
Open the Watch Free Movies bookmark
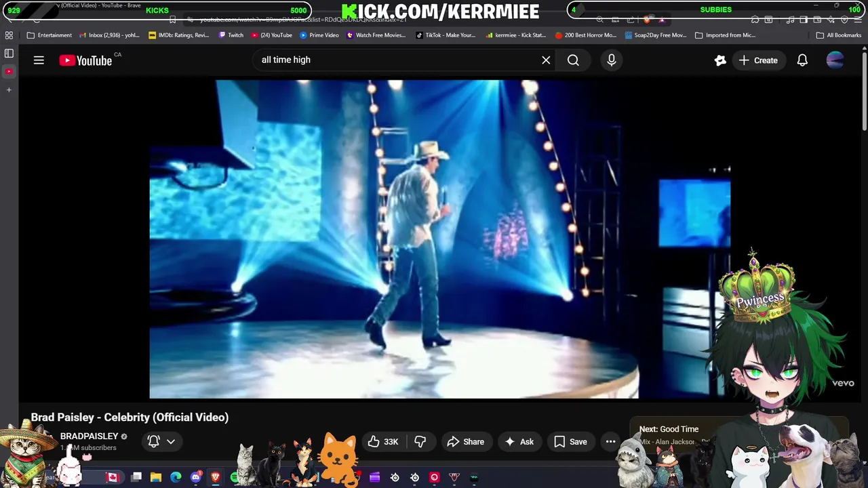coord(376,35)
